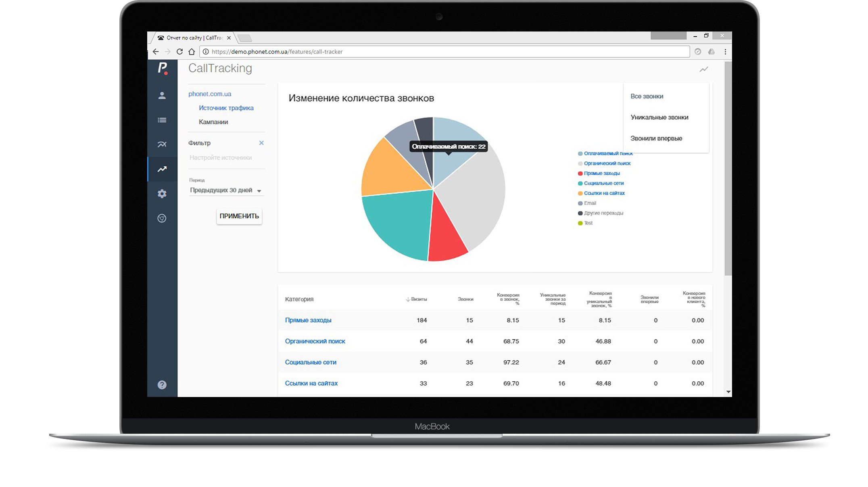Toggle Другие переходы legend item

(601, 213)
